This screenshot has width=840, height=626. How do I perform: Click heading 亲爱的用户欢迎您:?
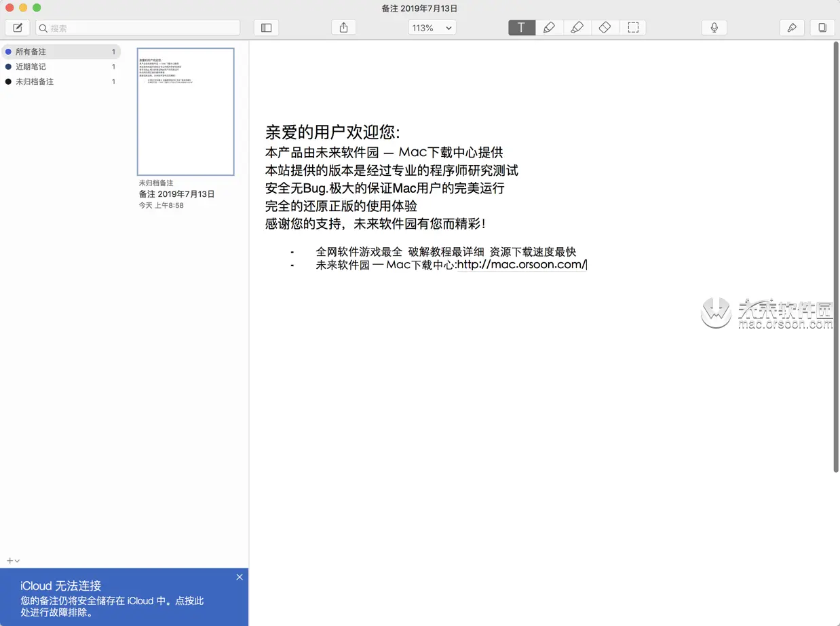tap(332, 132)
